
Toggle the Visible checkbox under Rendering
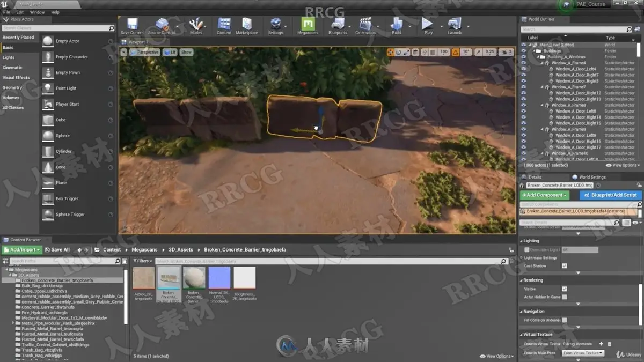pyautogui.click(x=564, y=289)
